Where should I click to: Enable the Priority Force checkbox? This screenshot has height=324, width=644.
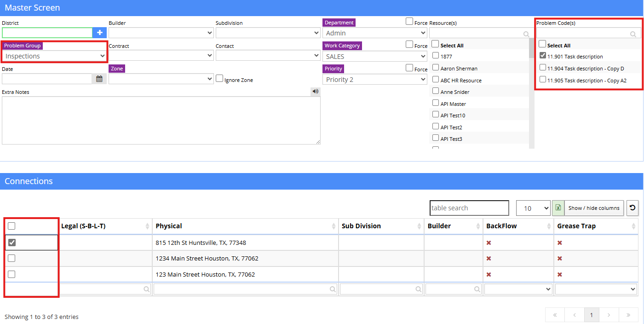tap(409, 68)
